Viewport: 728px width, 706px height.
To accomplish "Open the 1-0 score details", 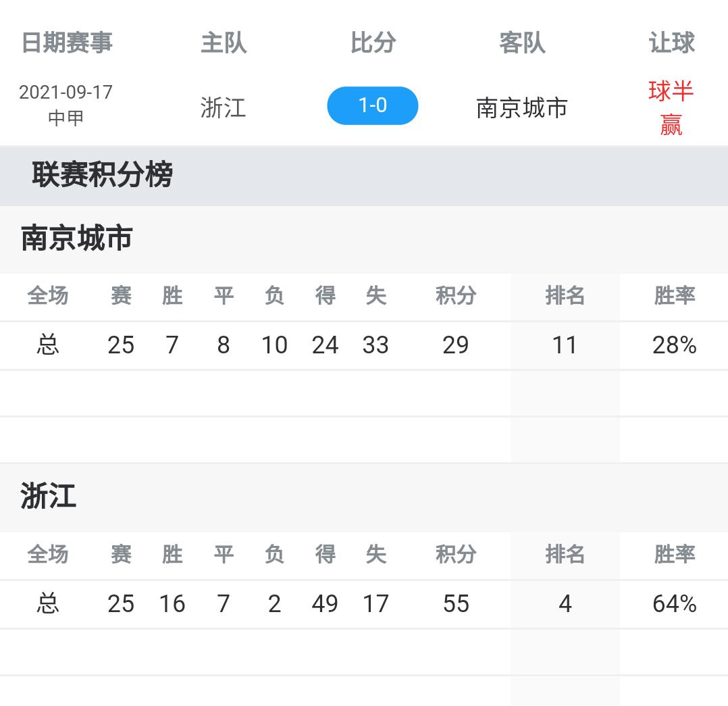I will pos(372,105).
